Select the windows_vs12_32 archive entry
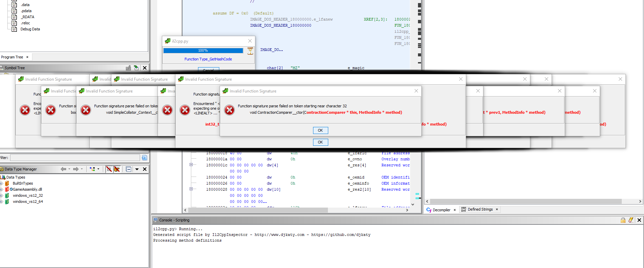The height and width of the screenshot is (268, 644). (28, 195)
